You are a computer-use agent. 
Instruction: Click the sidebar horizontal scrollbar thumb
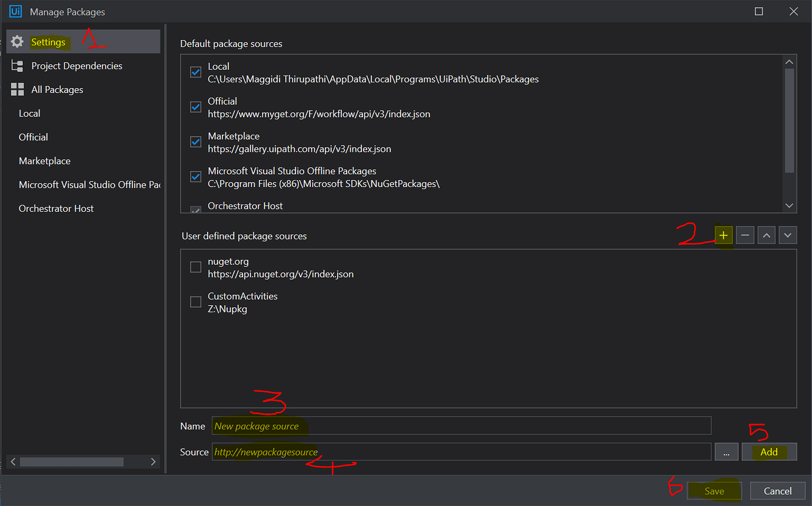point(72,462)
